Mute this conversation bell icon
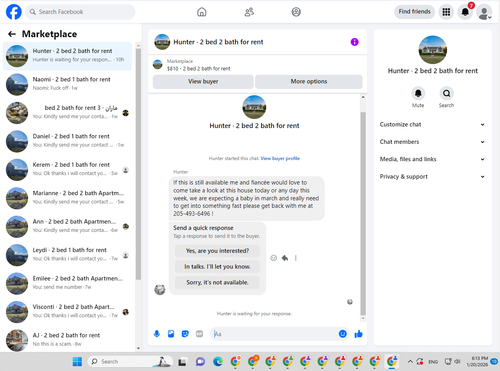 pos(418,93)
